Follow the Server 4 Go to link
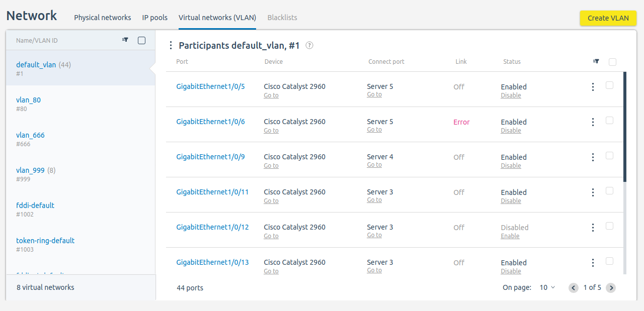The width and height of the screenshot is (644, 311). pos(374,165)
